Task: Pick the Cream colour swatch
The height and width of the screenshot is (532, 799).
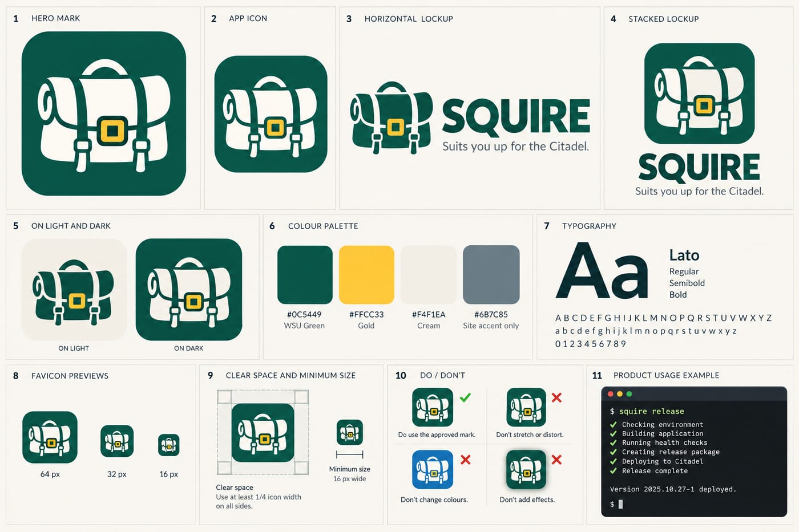Action: click(x=429, y=275)
